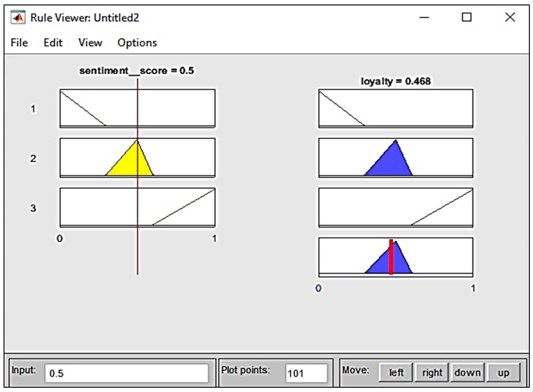Click rule 1 loyalty output plot
This screenshot has height=392, width=533.
pos(396,108)
